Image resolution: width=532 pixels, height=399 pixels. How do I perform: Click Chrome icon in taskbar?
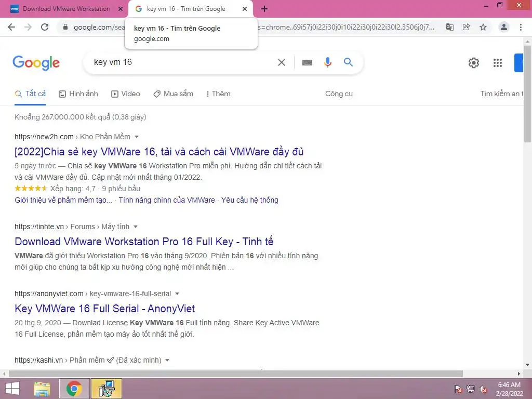74,389
